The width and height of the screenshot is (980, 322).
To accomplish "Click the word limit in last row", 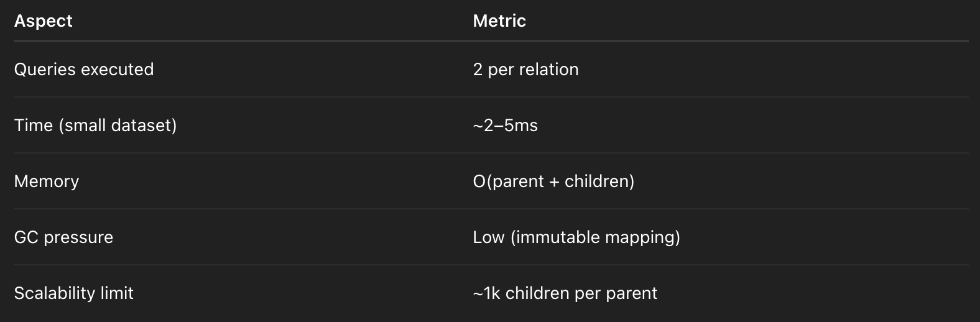I will point(118,293).
